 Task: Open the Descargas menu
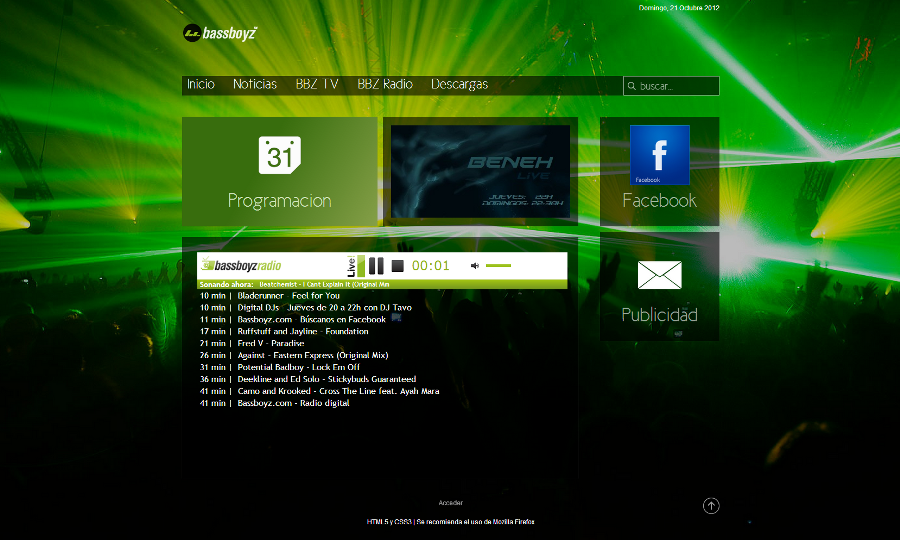pos(459,84)
